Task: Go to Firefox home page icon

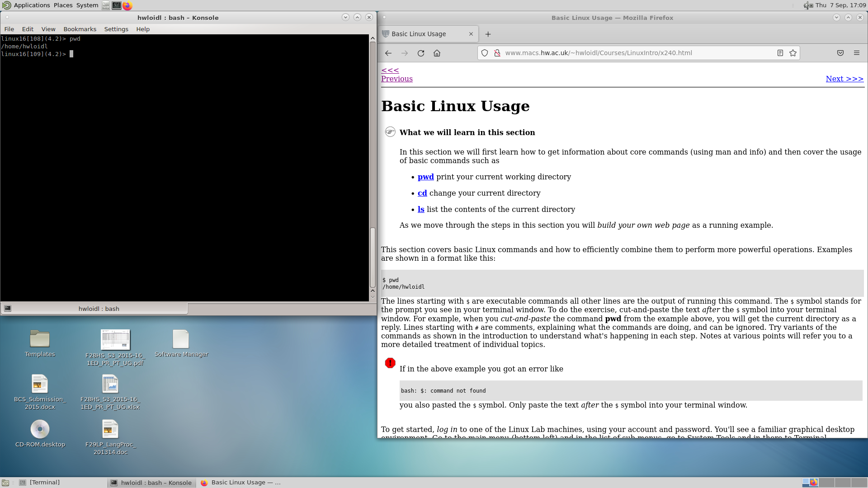Action: tap(437, 53)
